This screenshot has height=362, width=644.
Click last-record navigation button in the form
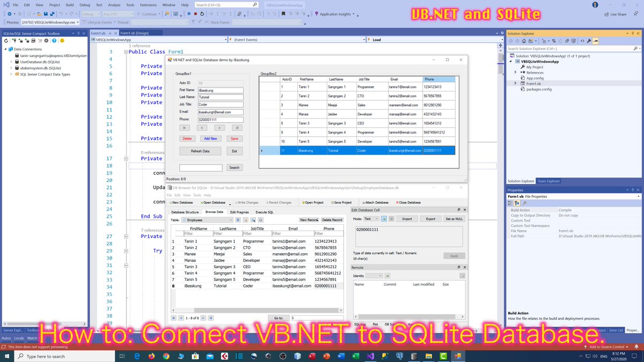237,128
